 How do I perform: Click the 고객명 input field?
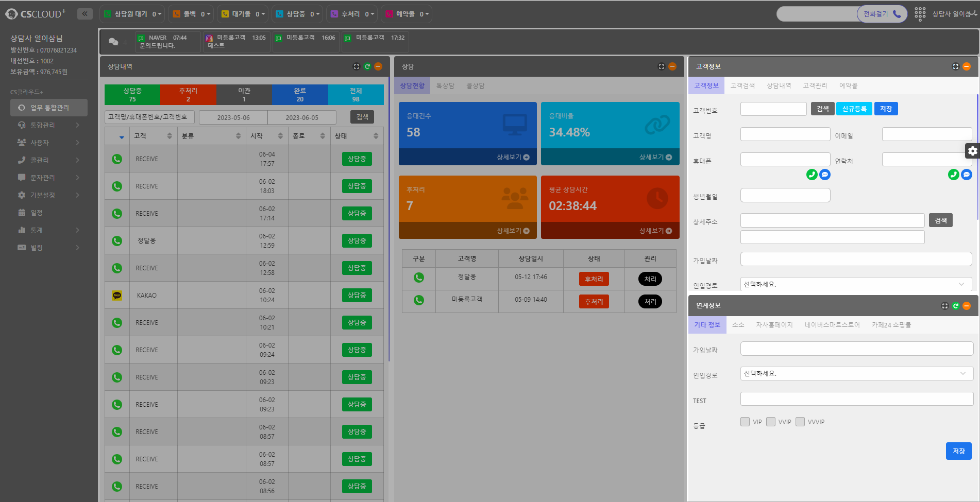(x=785, y=134)
